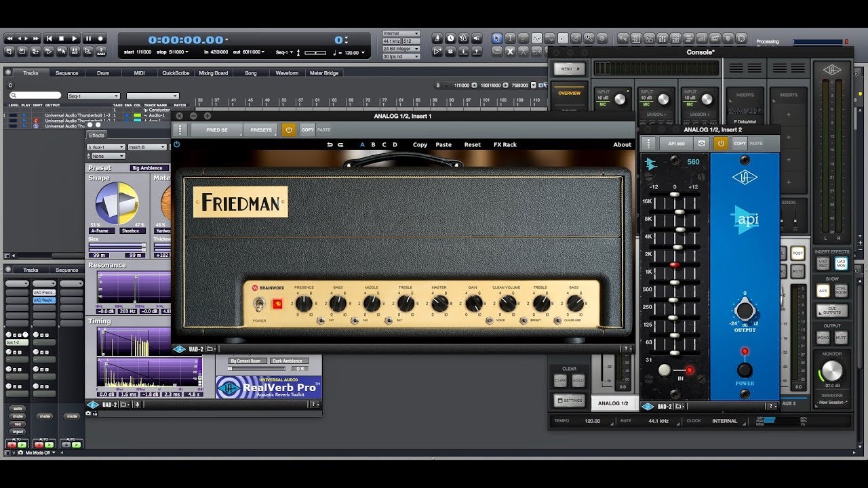868x488 pixels.
Task: Open the 24 Bit Integer dropdown
Action: coord(401,49)
